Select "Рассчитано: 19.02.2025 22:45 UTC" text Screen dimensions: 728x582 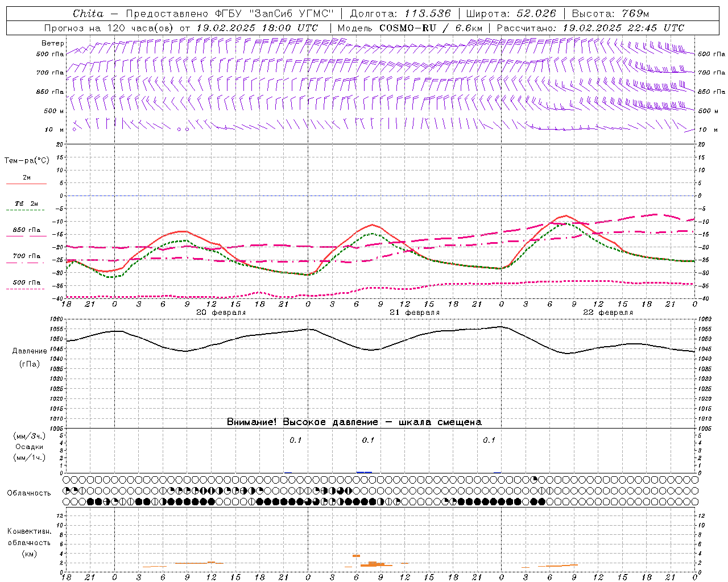pos(590,28)
